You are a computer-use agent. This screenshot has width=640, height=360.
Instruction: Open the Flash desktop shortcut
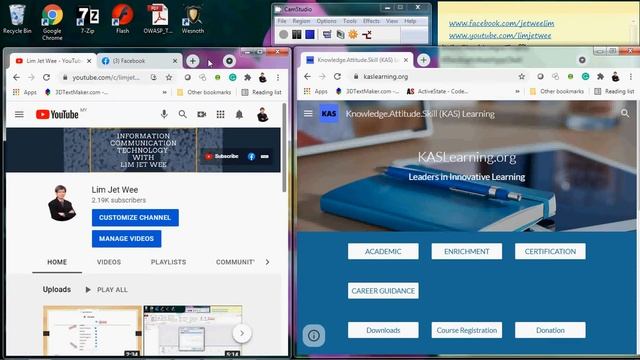122,20
